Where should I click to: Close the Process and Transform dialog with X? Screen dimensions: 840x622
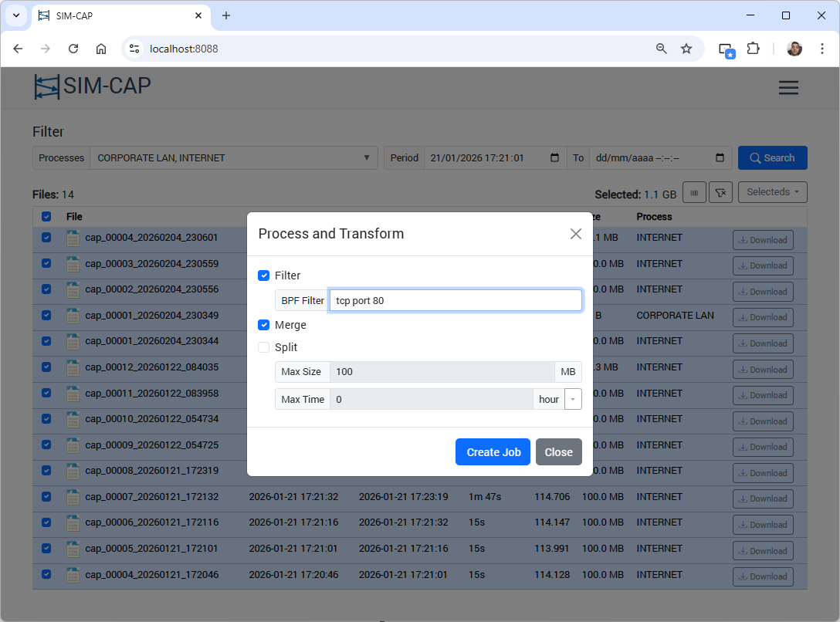(x=575, y=234)
